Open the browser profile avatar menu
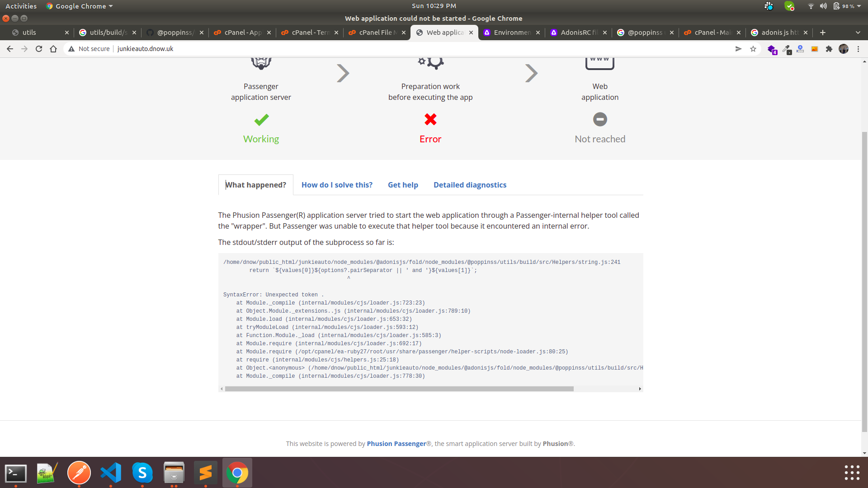Screen dimensions: 868x488 point(844,48)
